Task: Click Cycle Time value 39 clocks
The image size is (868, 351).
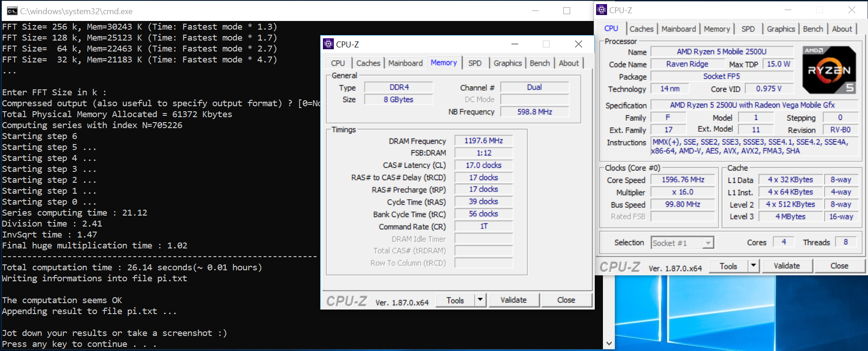Action: point(484,201)
